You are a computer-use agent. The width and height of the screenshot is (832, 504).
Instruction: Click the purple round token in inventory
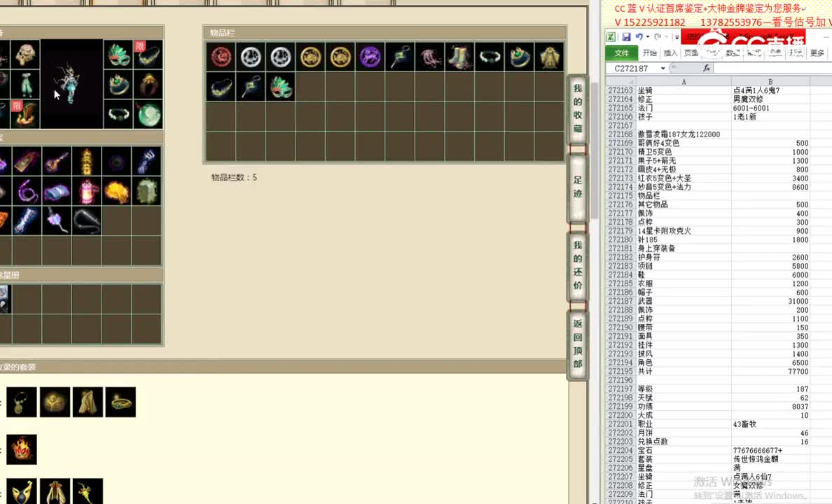click(x=370, y=57)
